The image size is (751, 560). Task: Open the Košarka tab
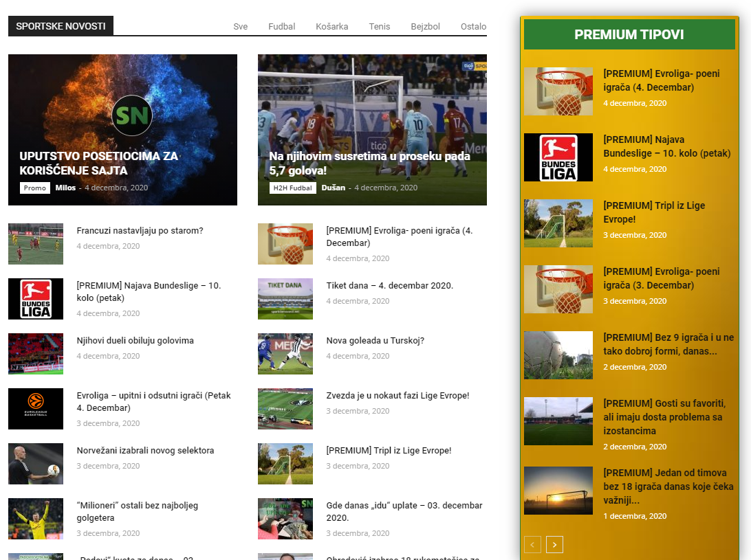pos(332,26)
